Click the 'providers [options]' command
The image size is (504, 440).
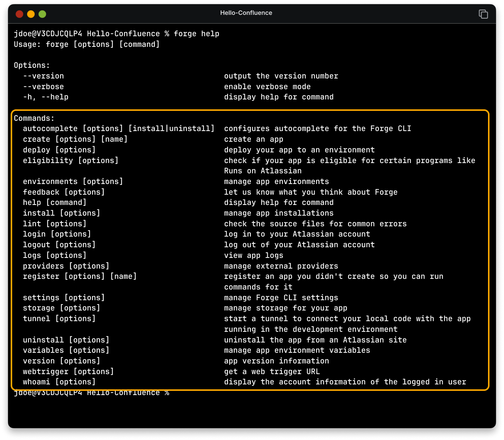coord(66,266)
